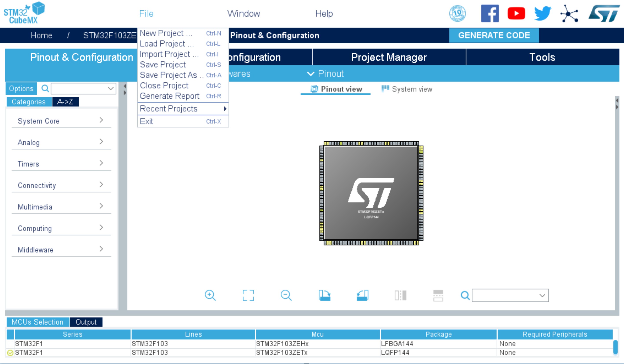This screenshot has width=624, height=364.
Task: Click the fit-to-screen frame icon
Action: [248, 295]
